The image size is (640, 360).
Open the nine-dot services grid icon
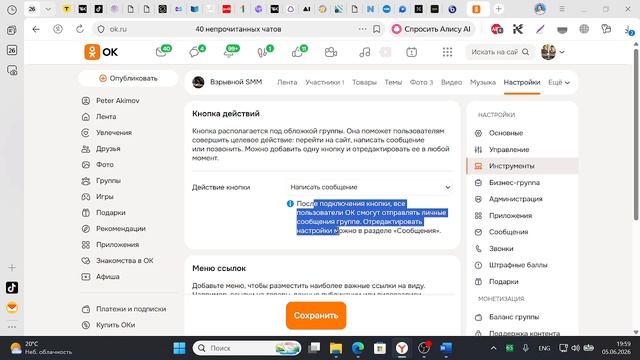coord(447,52)
